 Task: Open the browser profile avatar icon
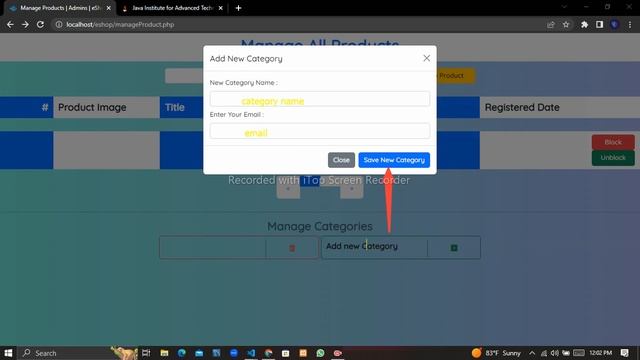pos(614,24)
